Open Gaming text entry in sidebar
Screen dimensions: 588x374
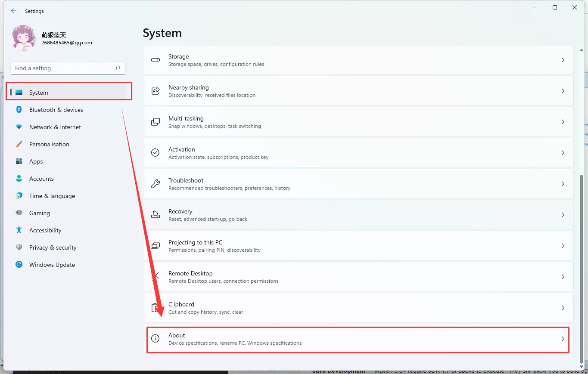coord(40,213)
